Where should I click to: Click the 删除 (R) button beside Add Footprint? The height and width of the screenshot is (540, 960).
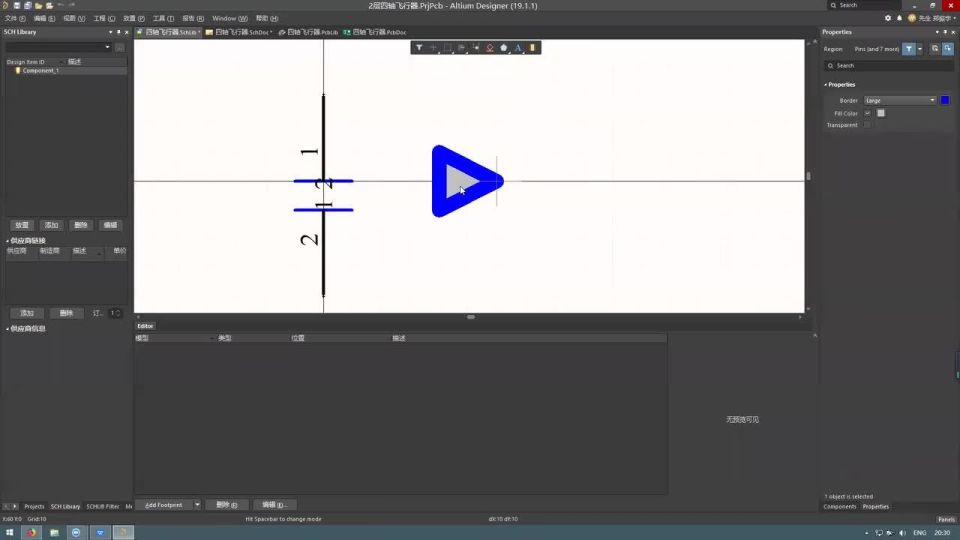(226, 505)
